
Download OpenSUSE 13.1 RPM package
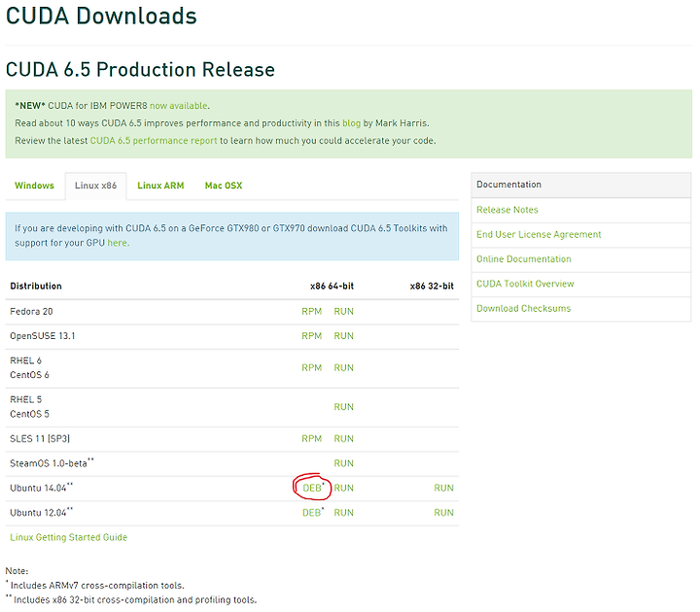pos(312,336)
